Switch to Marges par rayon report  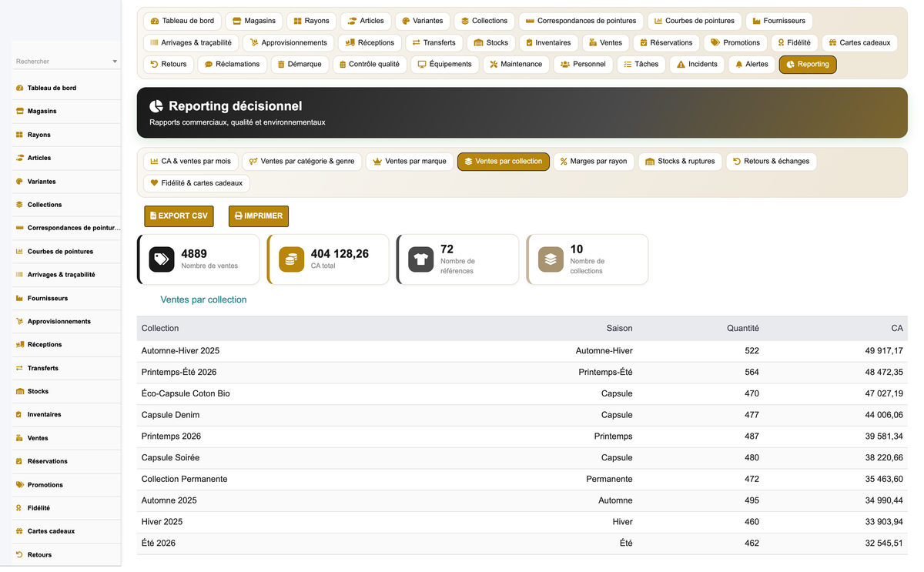(594, 162)
